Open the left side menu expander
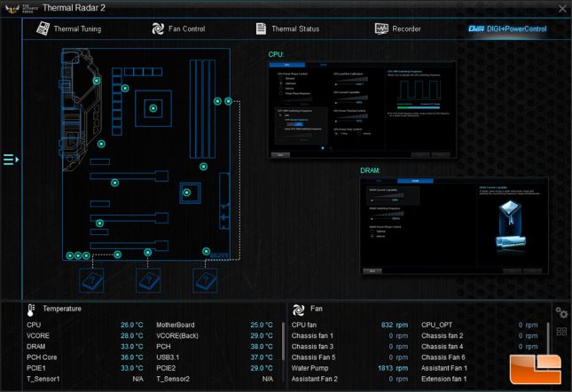 coord(11,160)
